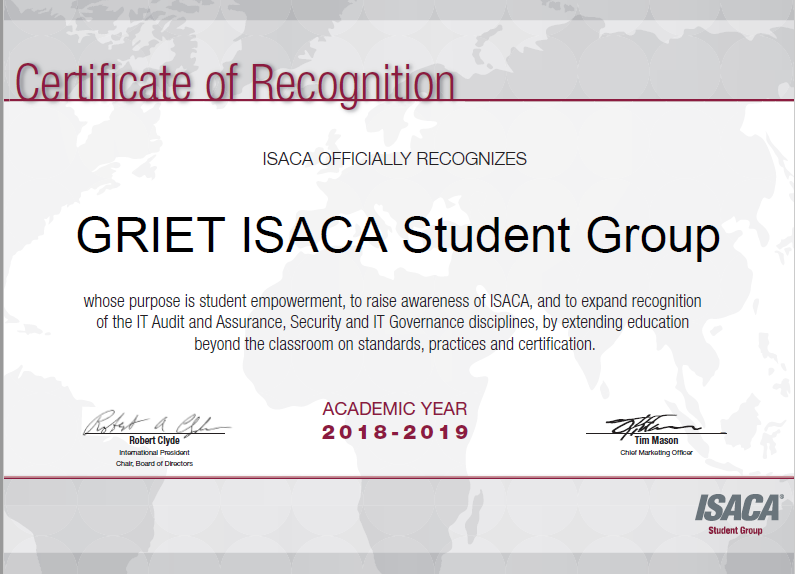Viewport: 795px width, 574px height.
Task: Click 'Student Group' text under ISACA logo
Action: (735, 530)
